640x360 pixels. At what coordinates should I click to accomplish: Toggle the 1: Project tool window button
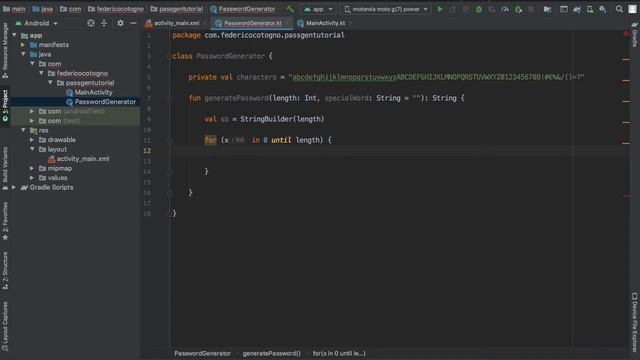[x=5, y=105]
